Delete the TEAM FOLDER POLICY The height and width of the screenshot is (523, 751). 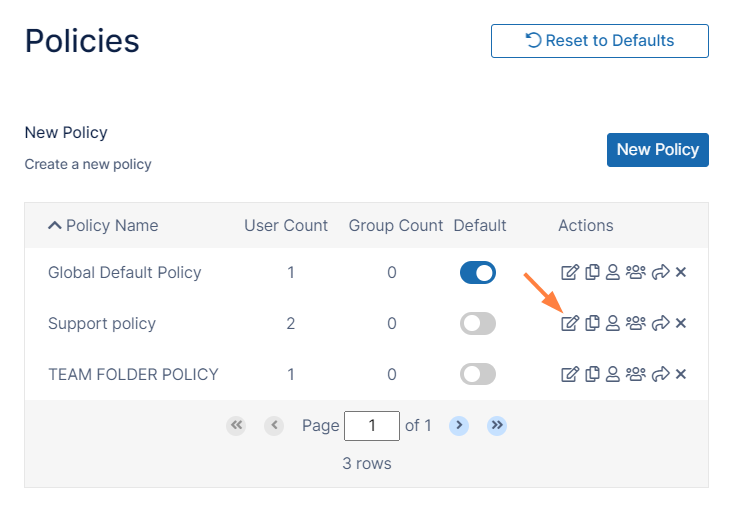click(681, 374)
